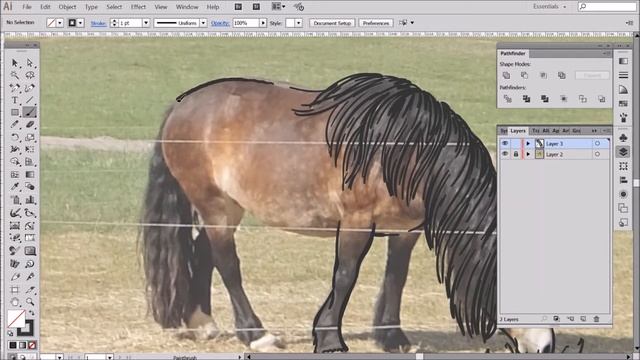Click Layer 3 target circle
This screenshot has height=360, width=640.
click(598, 143)
